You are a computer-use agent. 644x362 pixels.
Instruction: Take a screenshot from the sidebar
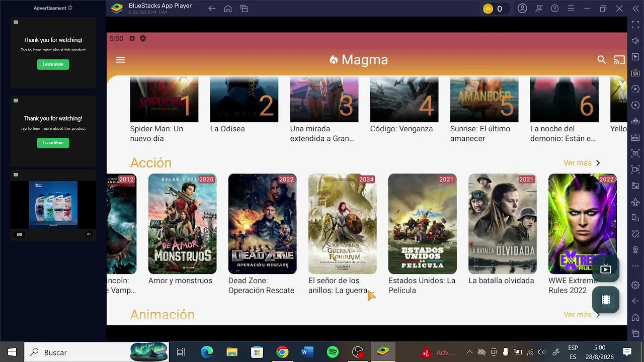coord(635,153)
